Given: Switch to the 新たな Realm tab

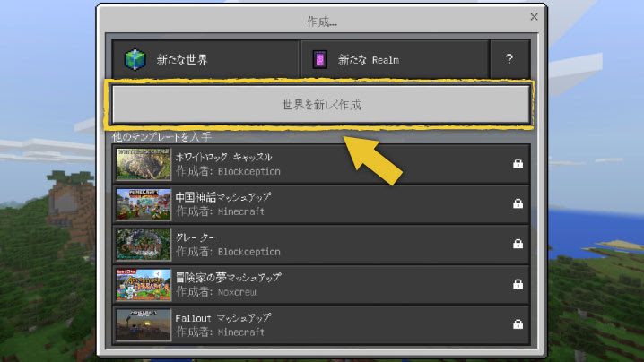Looking at the screenshot, I should [x=395, y=59].
